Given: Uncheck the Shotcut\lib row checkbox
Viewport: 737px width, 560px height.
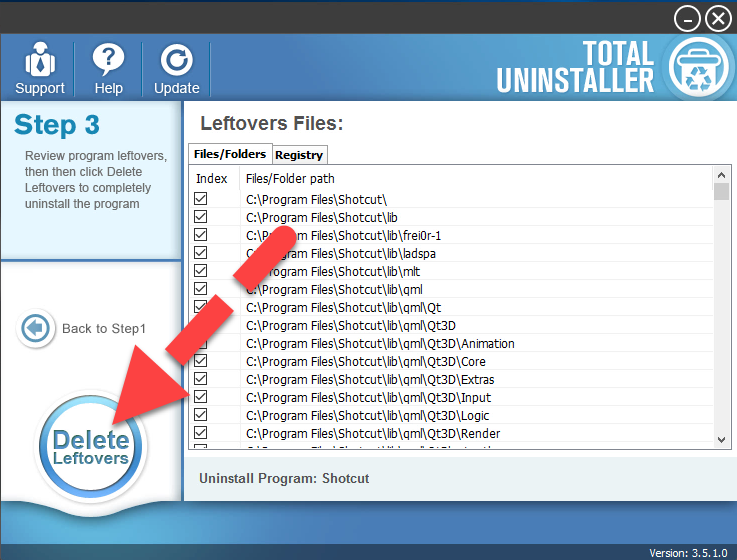Looking at the screenshot, I should coord(201,217).
